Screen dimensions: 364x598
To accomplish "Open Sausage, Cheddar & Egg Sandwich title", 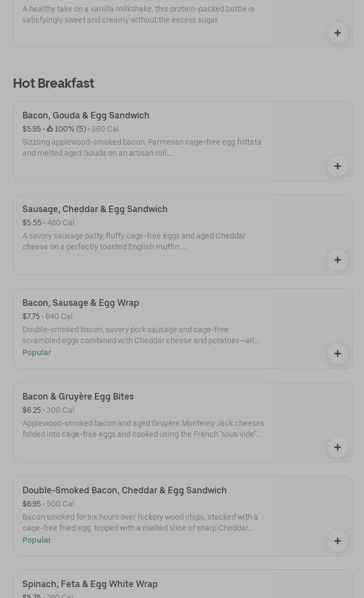I will pyautogui.click(x=95, y=209).
